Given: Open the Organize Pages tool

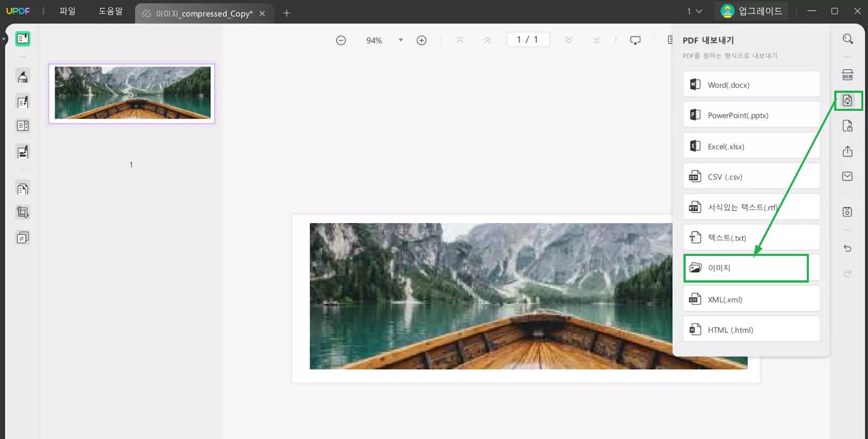Looking at the screenshot, I should 23,189.
